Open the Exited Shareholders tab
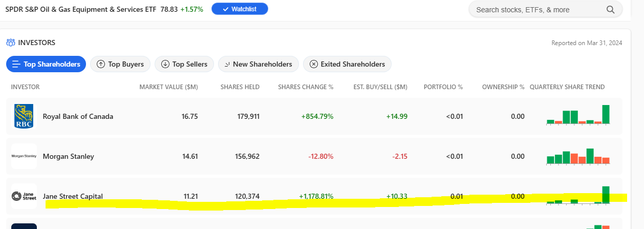 (348, 64)
